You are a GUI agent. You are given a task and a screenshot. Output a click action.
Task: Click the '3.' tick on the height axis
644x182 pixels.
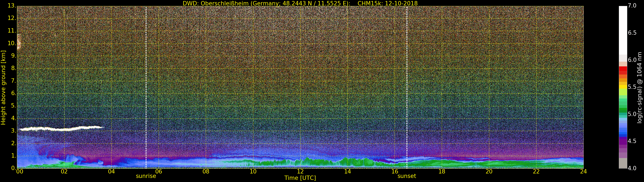13,131
